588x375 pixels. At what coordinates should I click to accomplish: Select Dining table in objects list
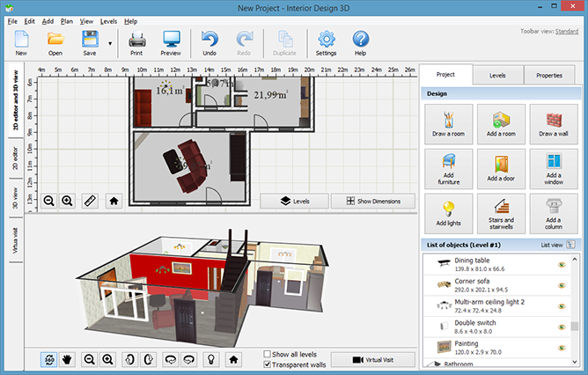click(496, 264)
